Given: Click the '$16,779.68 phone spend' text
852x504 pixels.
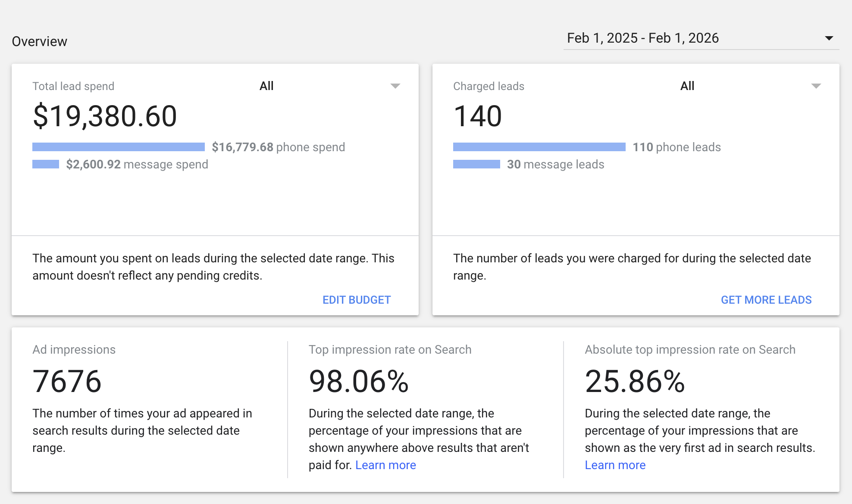Looking at the screenshot, I should (x=279, y=147).
